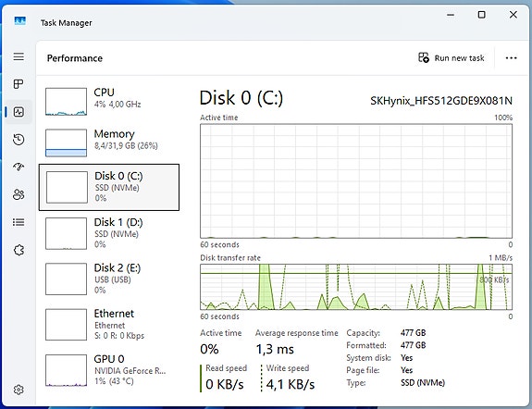This screenshot has width=532, height=409.
Task: Go to the Processes page icon
Action: pyautogui.click(x=19, y=84)
